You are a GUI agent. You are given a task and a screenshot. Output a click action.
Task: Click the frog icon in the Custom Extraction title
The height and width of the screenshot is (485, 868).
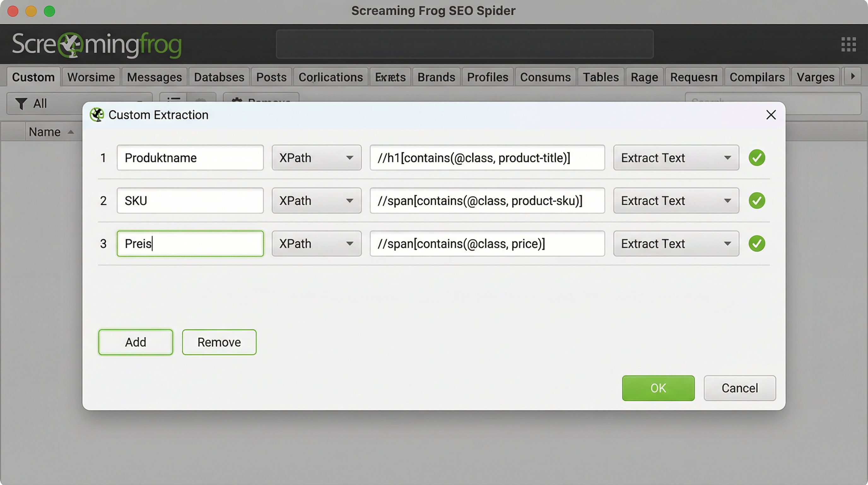click(x=97, y=115)
